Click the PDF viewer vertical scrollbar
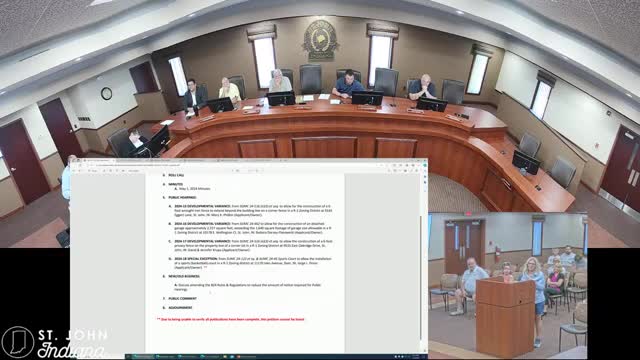Screen dimensions: 640x360 [421, 277]
